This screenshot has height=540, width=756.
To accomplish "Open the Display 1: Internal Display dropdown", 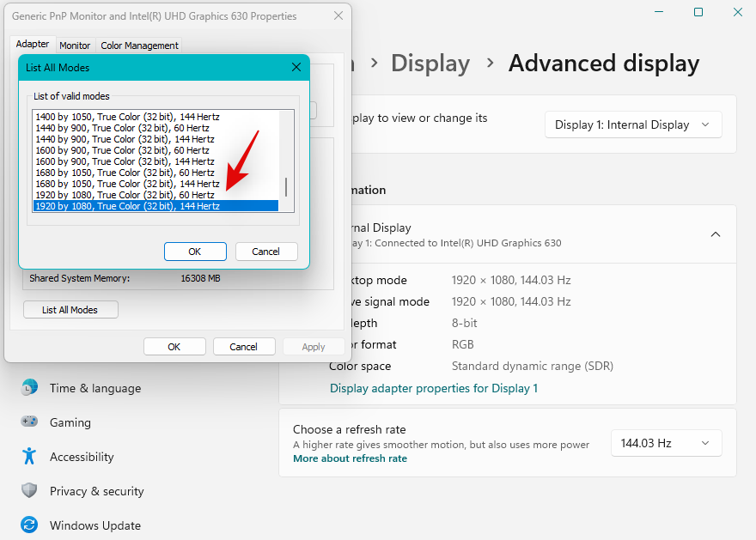I will click(633, 124).
